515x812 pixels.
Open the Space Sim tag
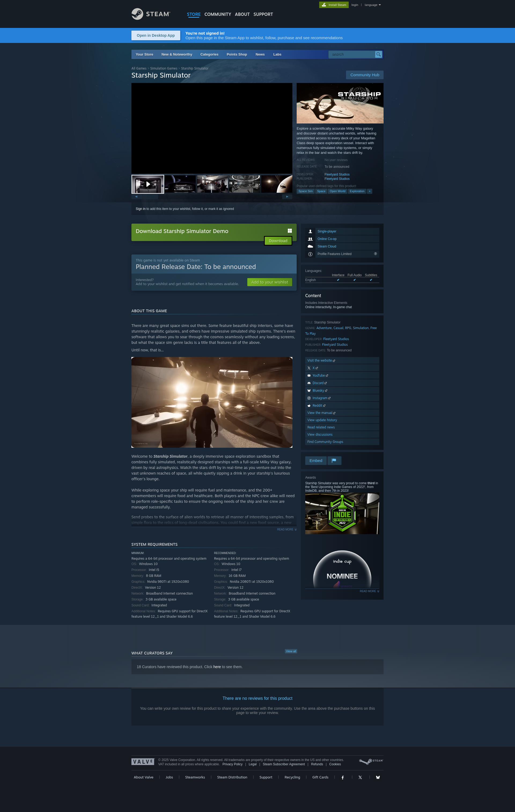click(305, 191)
